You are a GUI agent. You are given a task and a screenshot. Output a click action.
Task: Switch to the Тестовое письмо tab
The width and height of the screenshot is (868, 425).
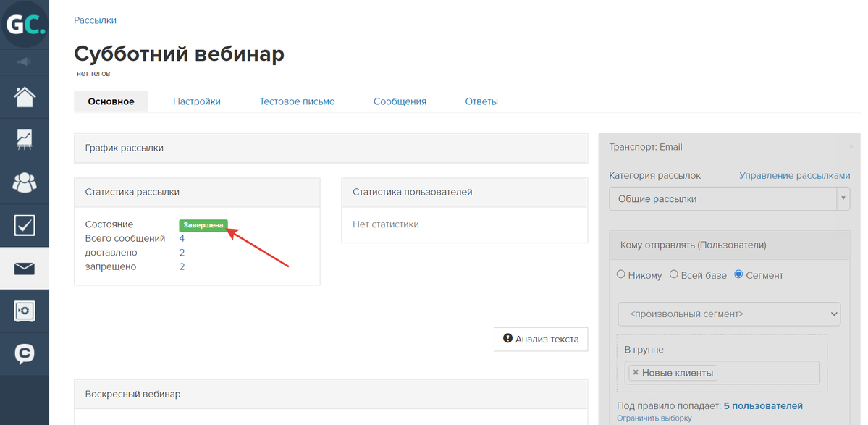click(297, 101)
